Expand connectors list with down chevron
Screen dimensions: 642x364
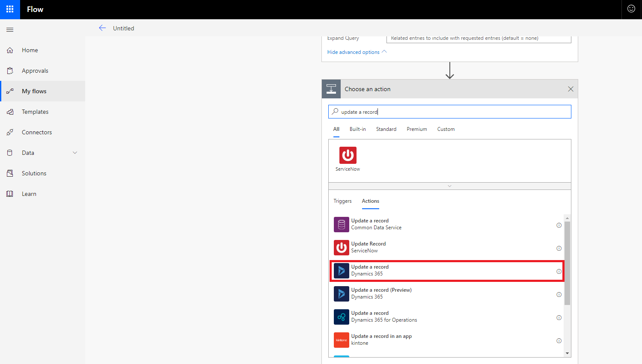pos(449,186)
